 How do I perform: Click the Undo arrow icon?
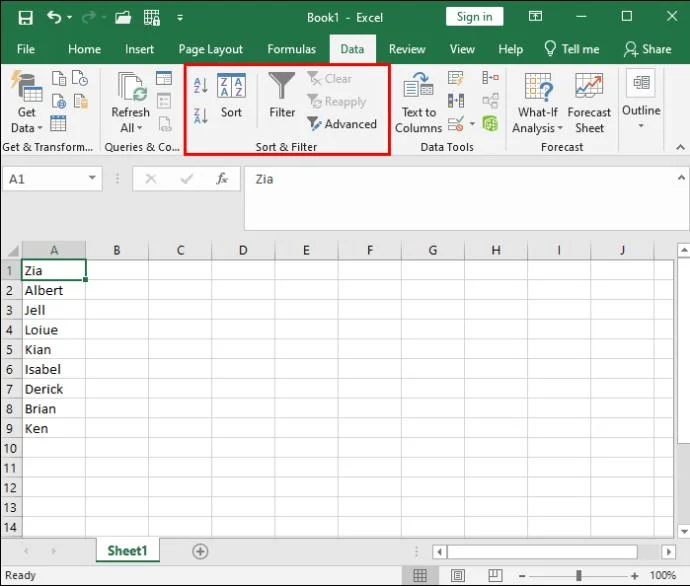click(x=54, y=18)
